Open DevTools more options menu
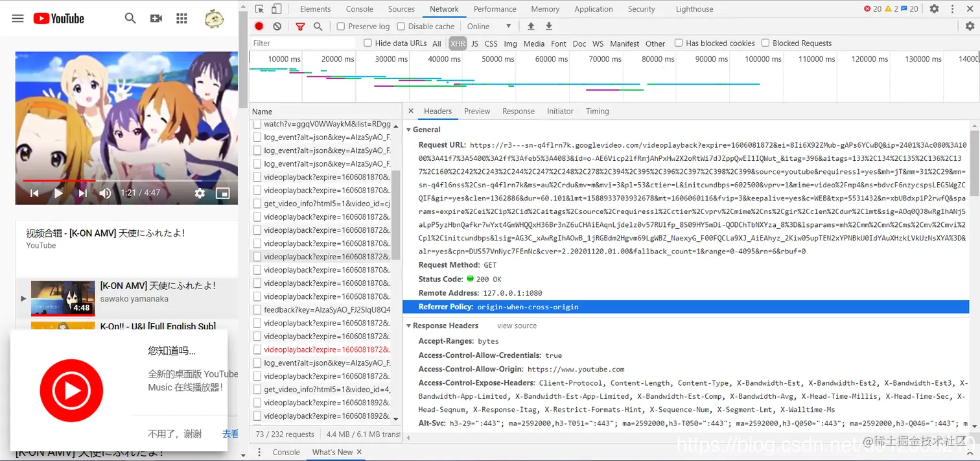The width and height of the screenshot is (980, 461). pyautogui.click(x=952, y=9)
